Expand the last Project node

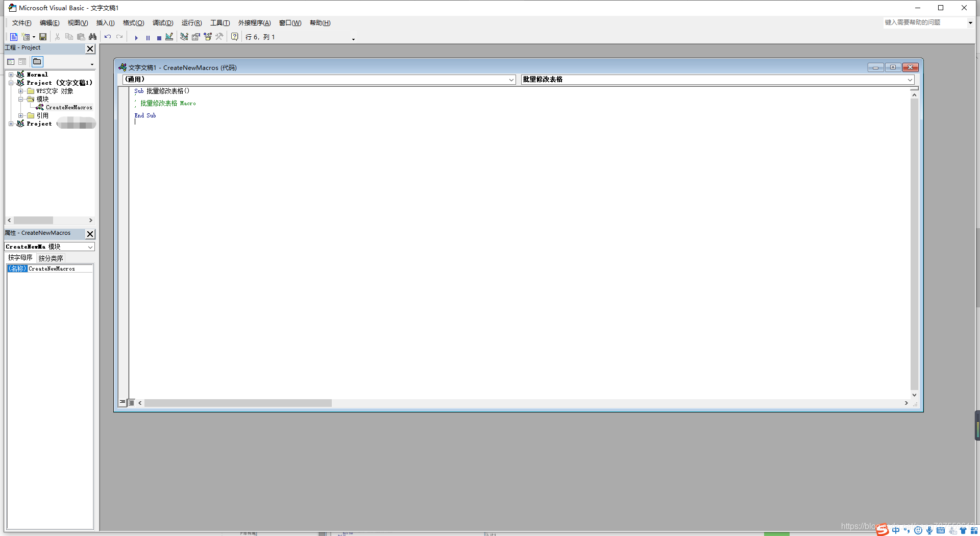[x=11, y=124]
